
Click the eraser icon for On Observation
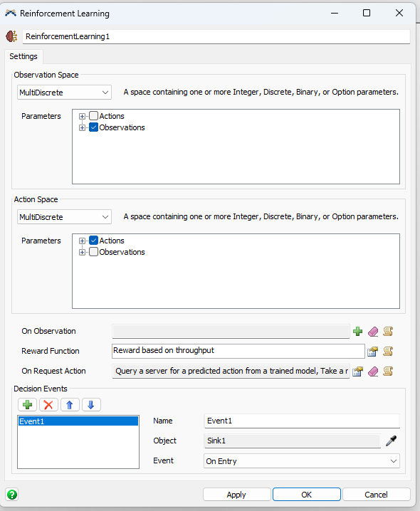(373, 332)
